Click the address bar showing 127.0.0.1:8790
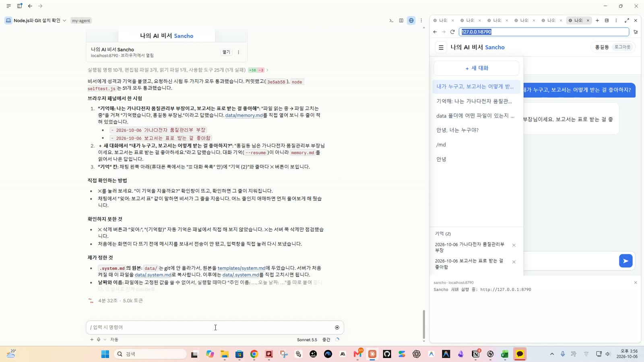This screenshot has height=362, width=644. [544, 32]
